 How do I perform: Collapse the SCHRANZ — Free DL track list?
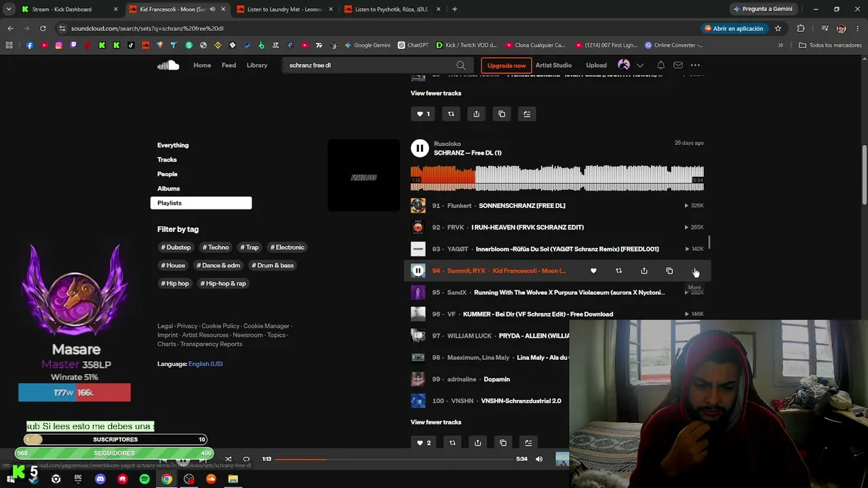(435, 422)
